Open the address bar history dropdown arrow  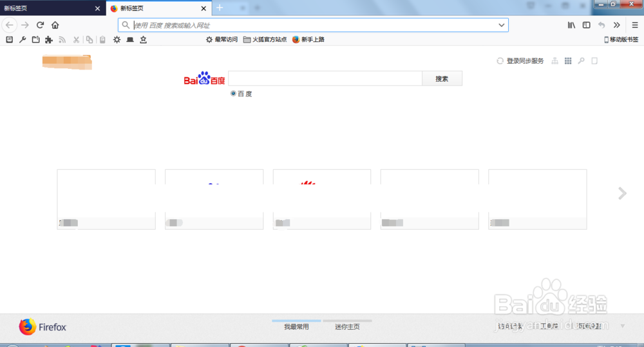502,25
